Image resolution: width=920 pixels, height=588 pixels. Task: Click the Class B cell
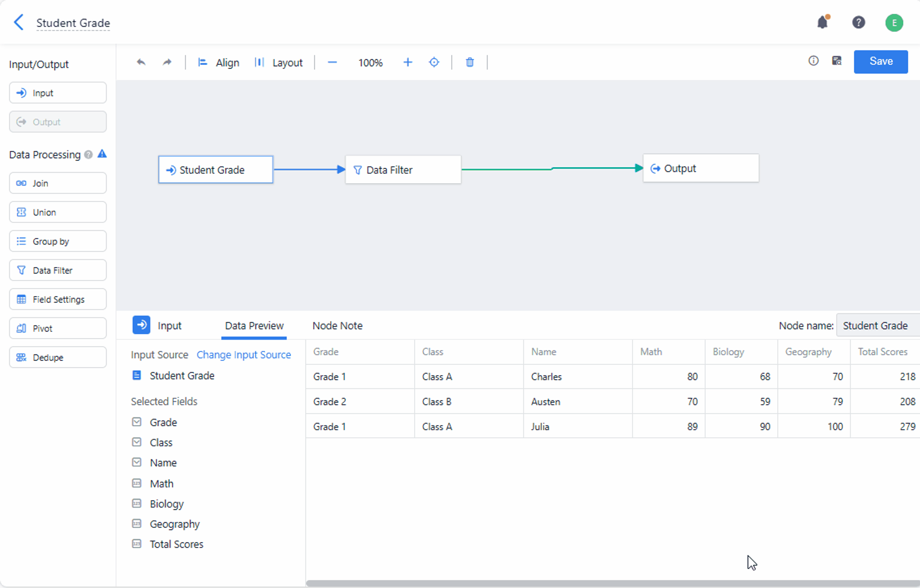pos(469,401)
